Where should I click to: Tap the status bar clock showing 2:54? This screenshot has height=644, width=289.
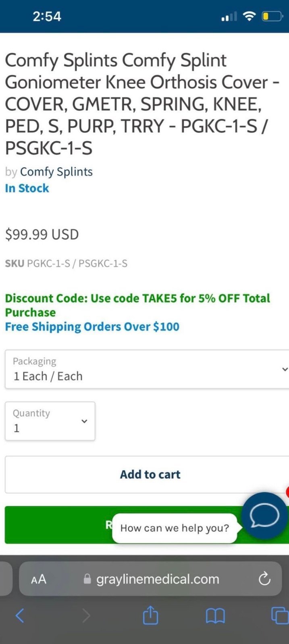click(47, 17)
